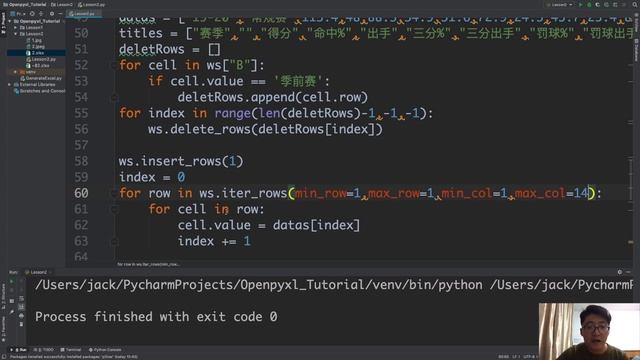
Task: Open project panel settings gear
Action: coord(52,13)
